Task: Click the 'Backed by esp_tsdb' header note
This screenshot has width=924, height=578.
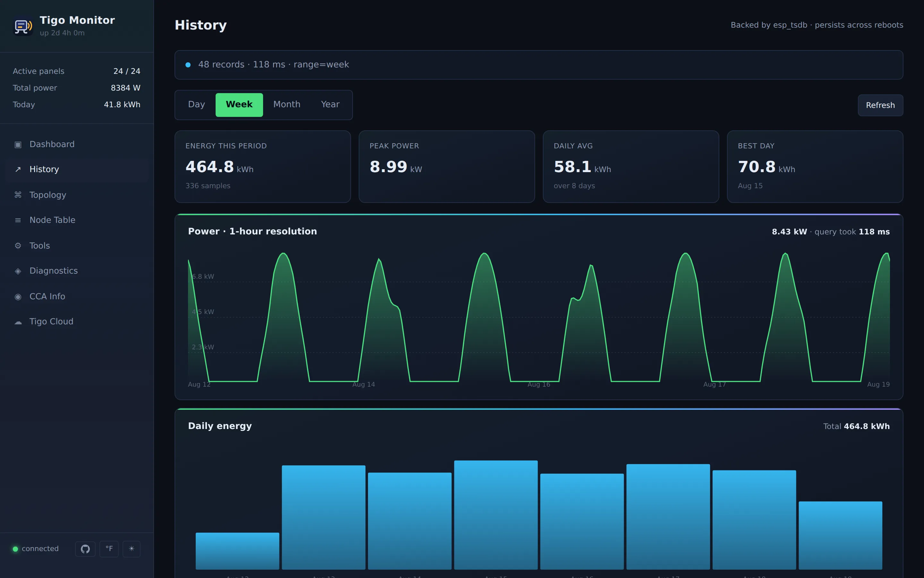Action: pyautogui.click(x=817, y=25)
